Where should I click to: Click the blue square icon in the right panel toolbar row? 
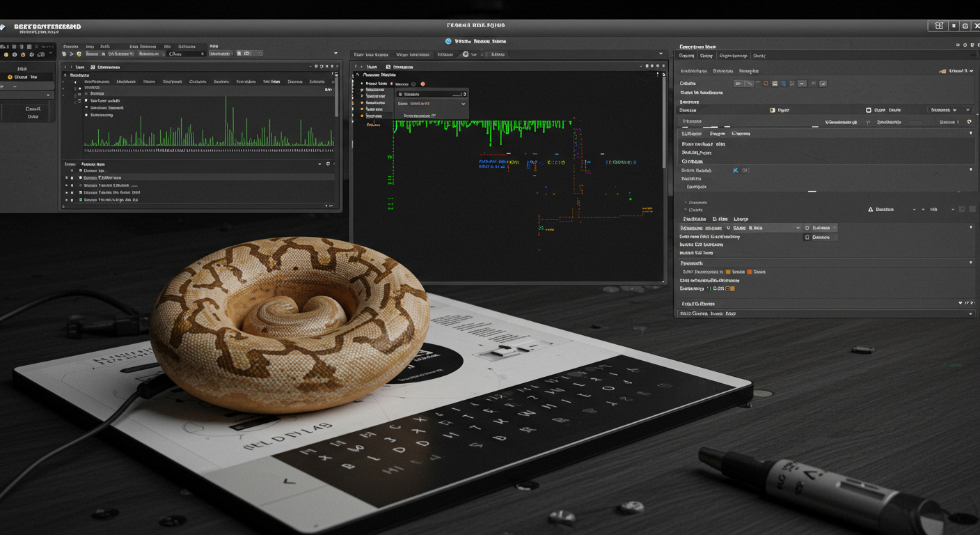783,84
